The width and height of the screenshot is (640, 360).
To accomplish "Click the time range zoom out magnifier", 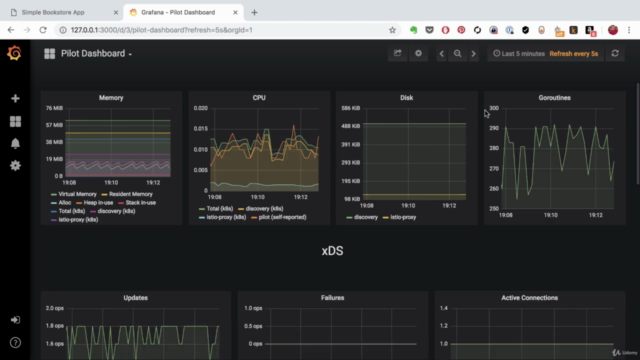I will pos(458,53).
